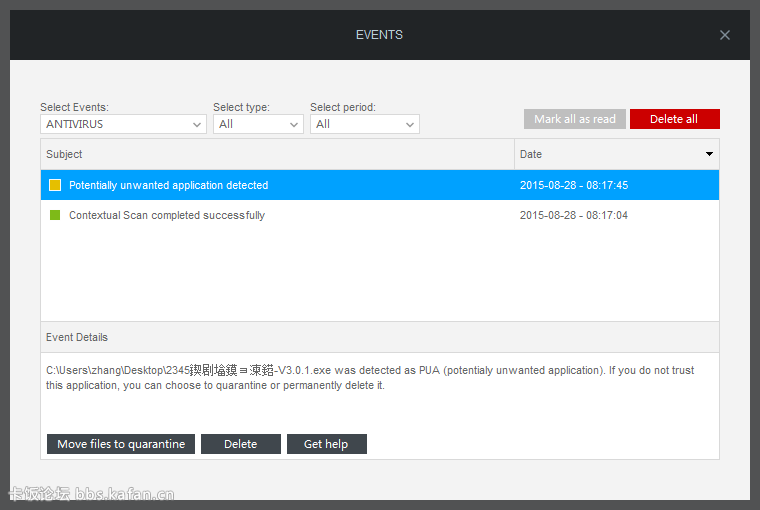This screenshot has width=760, height=510.
Task: Click the Get help button
Action: pyautogui.click(x=327, y=444)
